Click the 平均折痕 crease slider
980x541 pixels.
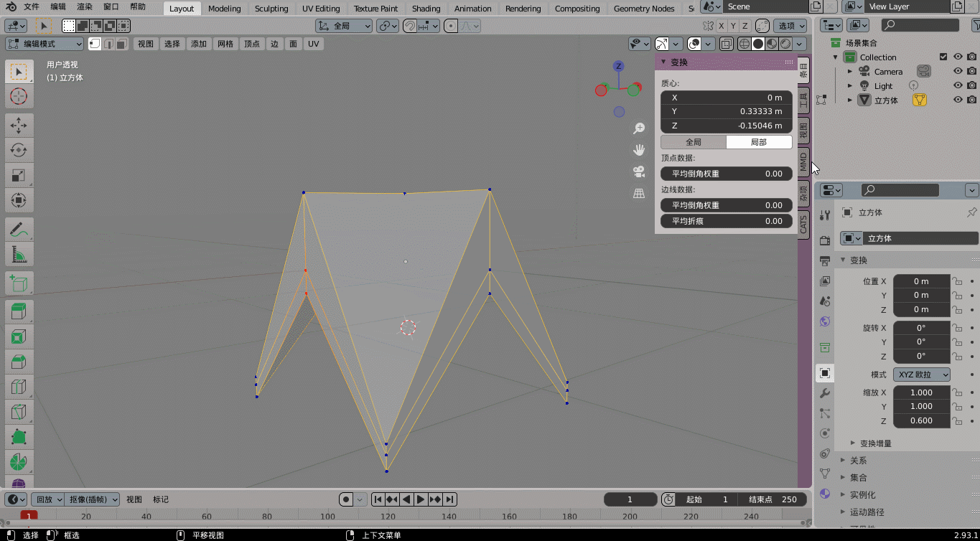727,221
